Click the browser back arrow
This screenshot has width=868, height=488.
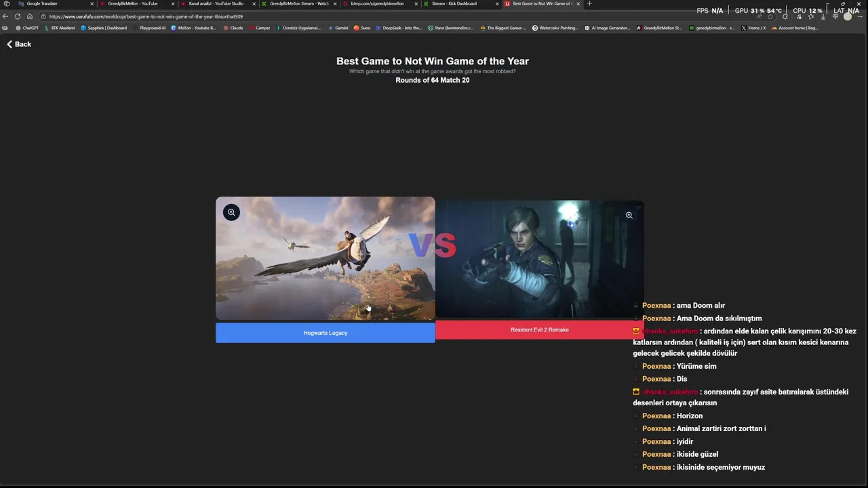tap(5, 16)
